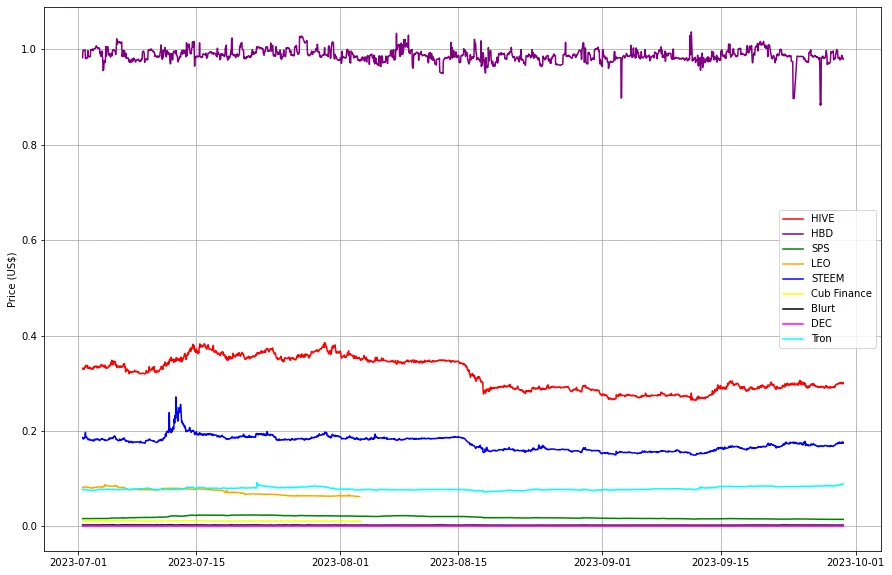Screen dimensions: 892x575
Task: Click the 2023-10-01 date tick label
Action: (856, 562)
